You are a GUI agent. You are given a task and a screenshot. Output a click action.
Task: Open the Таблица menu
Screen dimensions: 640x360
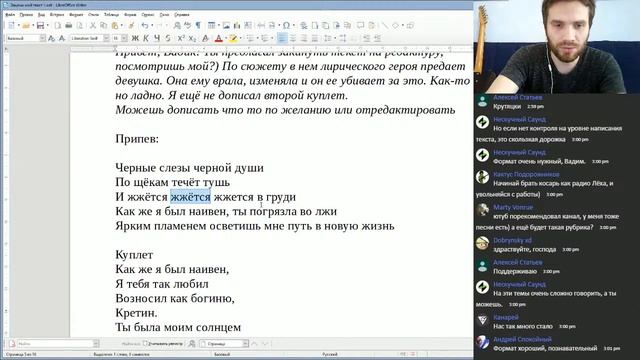(x=111, y=15)
